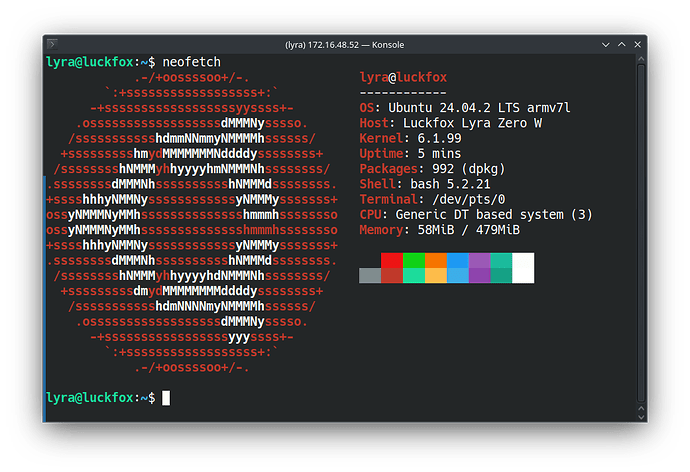Click the 'Host: Luckfox Lyra Zero W' line
The height and width of the screenshot is (472, 690).
pyautogui.click(x=451, y=123)
